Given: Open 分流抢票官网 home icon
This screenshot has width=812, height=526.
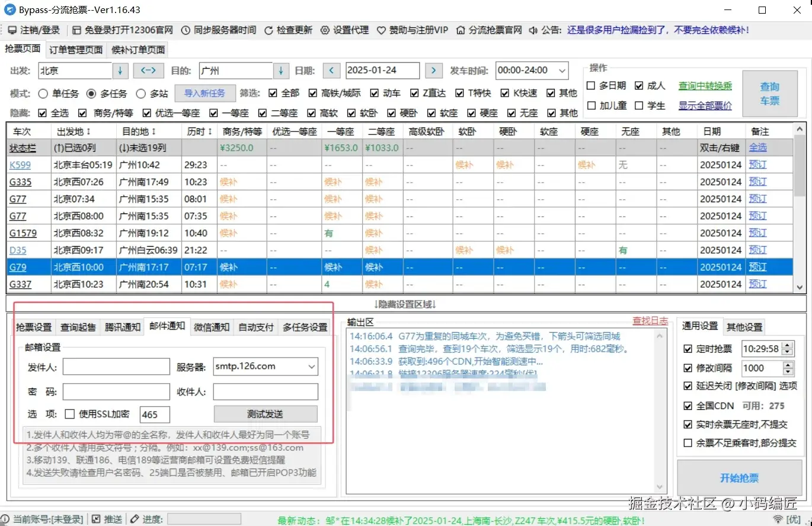Looking at the screenshot, I should (x=460, y=30).
